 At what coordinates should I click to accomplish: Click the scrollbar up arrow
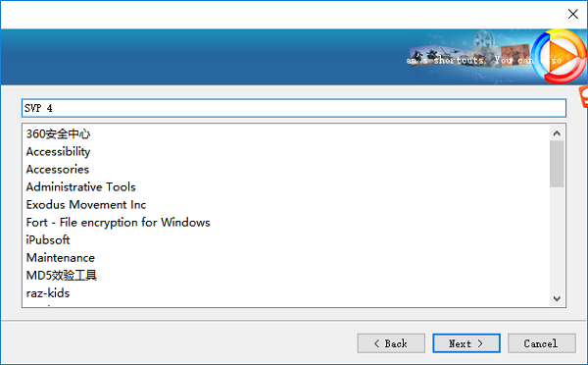click(557, 133)
